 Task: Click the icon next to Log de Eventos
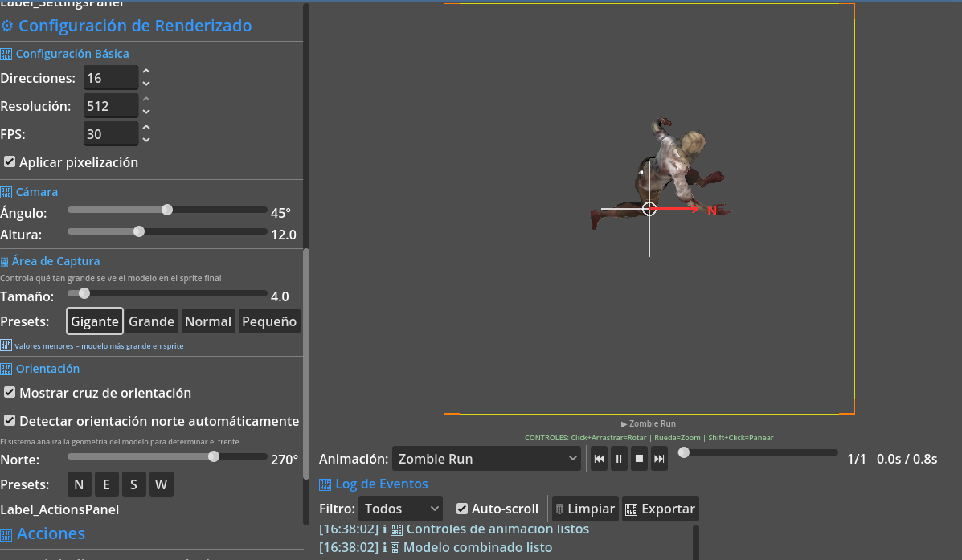[x=325, y=484]
